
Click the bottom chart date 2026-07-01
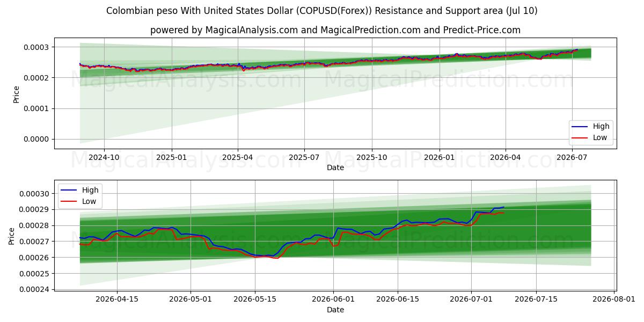(472, 299)
